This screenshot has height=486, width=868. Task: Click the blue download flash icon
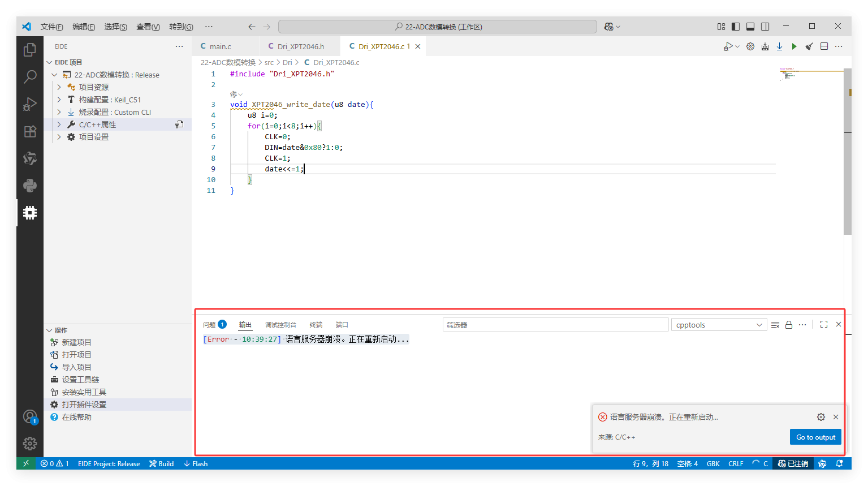[x=779, y=46]
